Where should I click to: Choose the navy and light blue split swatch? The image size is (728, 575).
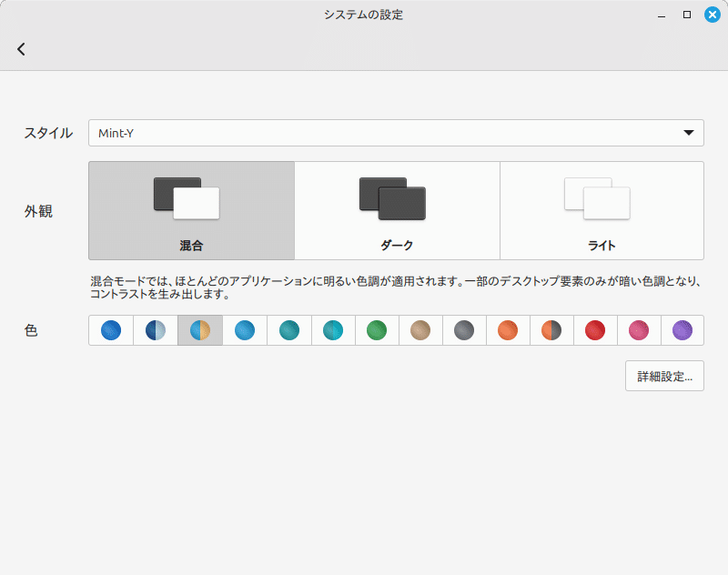(156, 330)
